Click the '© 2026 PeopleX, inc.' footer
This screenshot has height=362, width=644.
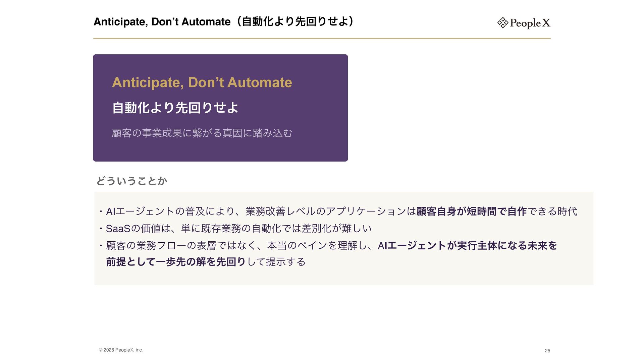tap(121, 350)
